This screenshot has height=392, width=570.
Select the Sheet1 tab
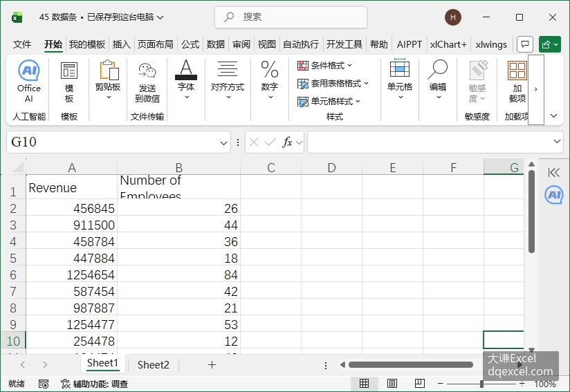(102, 363)
